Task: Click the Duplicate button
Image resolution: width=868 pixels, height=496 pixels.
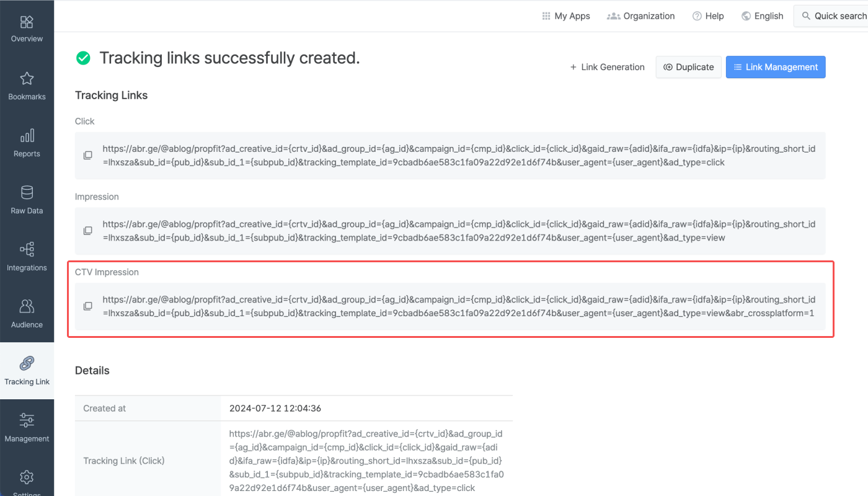Action: [x=689, y=67]
